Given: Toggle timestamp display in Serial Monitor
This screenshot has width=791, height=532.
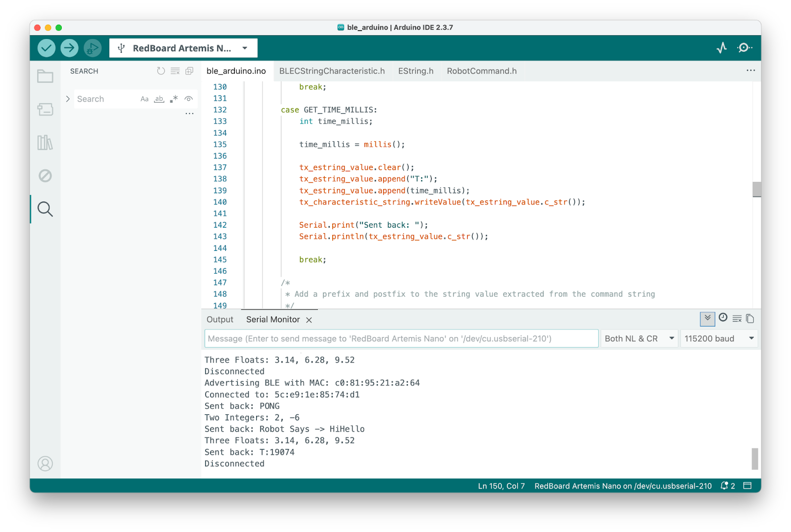Looking at the screenshot, I should (x=723, y=319).
